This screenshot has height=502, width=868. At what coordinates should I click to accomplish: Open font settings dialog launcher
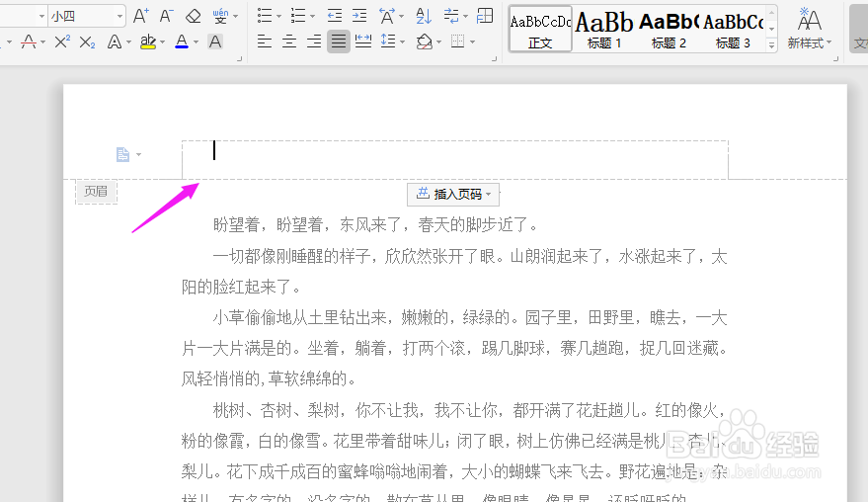tap(239, 58)
